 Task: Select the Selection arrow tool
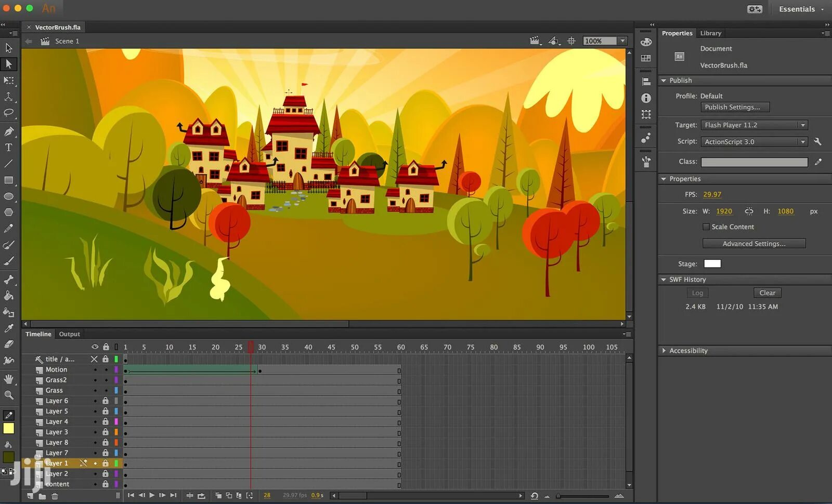(9, 48)
